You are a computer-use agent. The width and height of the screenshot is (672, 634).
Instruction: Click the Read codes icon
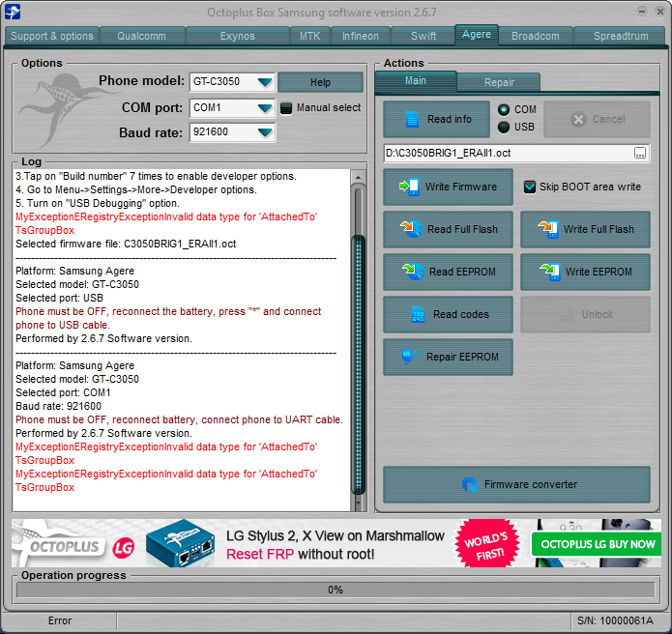418,314
